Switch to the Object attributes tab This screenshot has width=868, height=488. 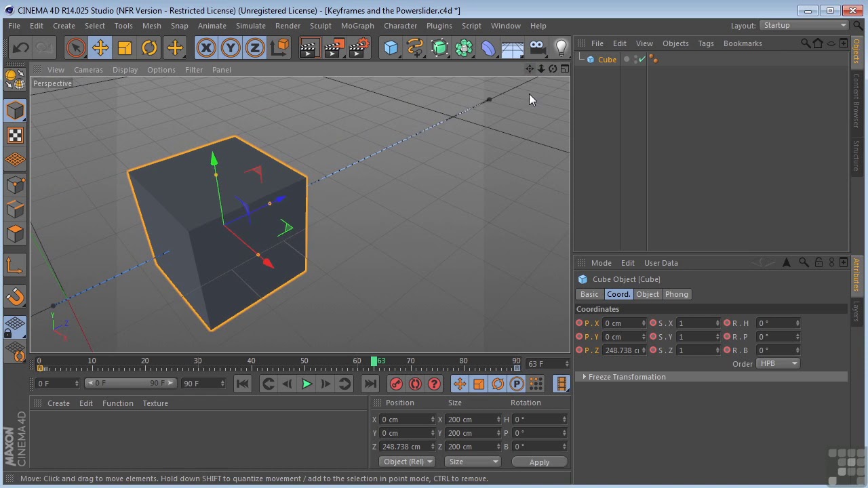pos(648,294)
